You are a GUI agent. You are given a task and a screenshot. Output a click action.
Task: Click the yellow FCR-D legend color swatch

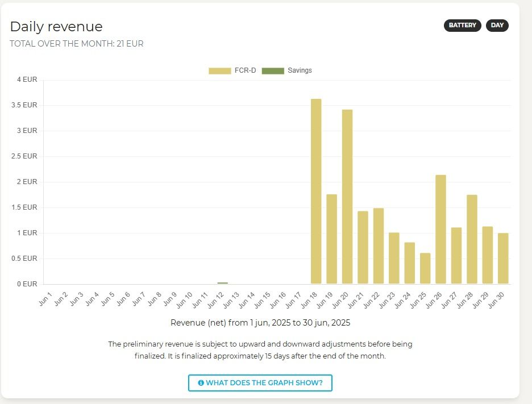coord(219,70)
